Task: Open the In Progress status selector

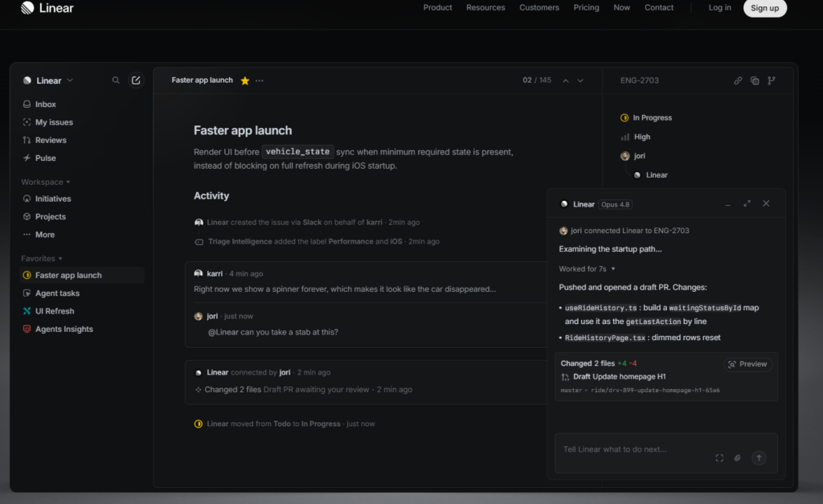Action: (x=646, y=117)
